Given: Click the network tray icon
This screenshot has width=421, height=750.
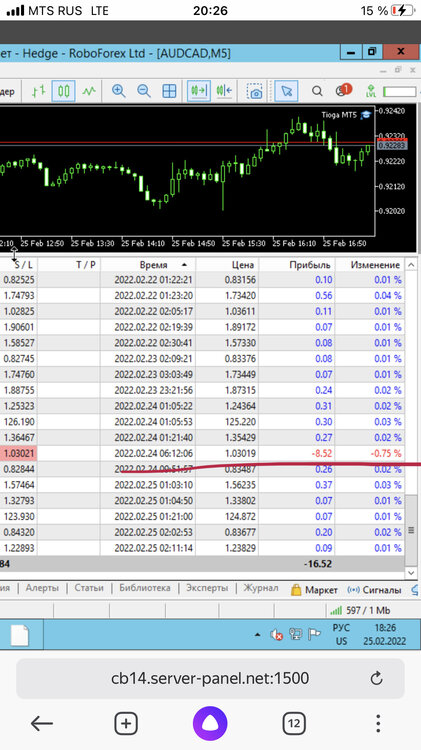Looking at the screenshot, I should tap(295, 635).
